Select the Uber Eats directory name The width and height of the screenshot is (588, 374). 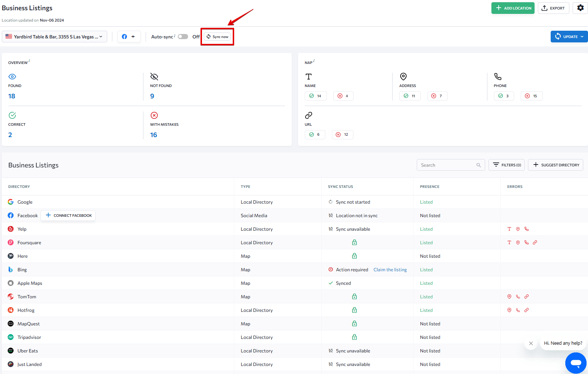[28, 351]
